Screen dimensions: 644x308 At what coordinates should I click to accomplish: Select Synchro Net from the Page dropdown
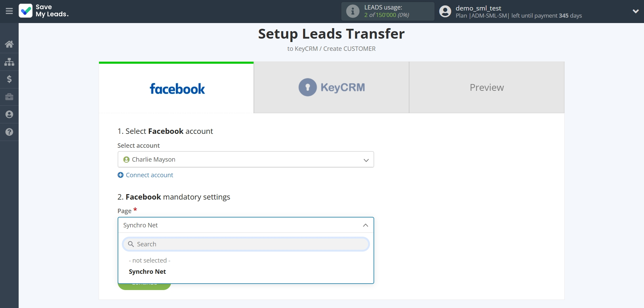pos(147,271)
